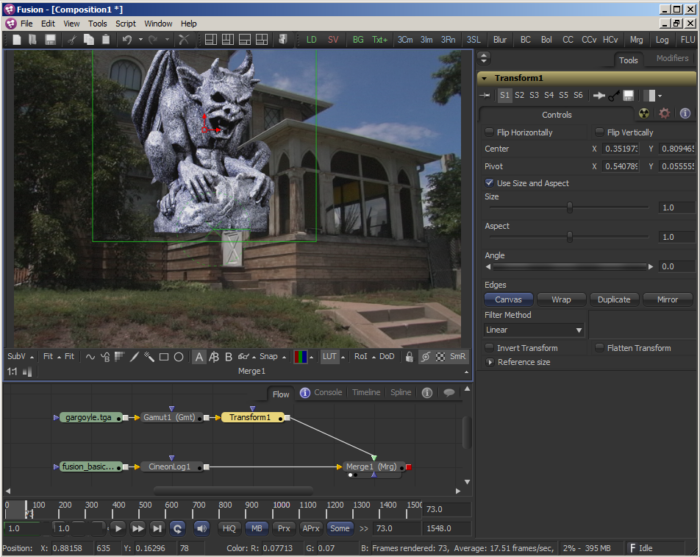Click the ellipse mask icon in viewer toolbar
The width and height of the screenshot is (700, 557).
click(179, 357)
